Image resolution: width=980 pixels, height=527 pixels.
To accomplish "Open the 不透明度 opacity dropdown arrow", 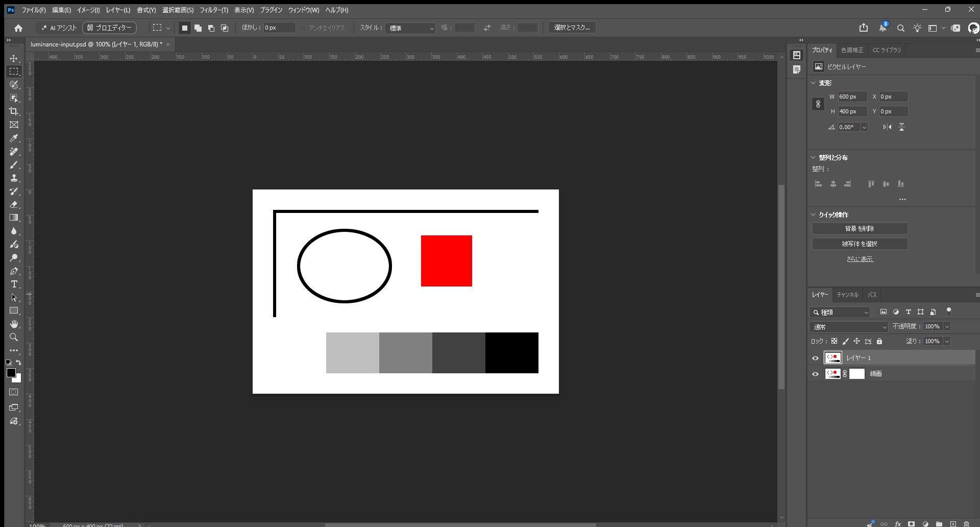I will tap(947, 327).
